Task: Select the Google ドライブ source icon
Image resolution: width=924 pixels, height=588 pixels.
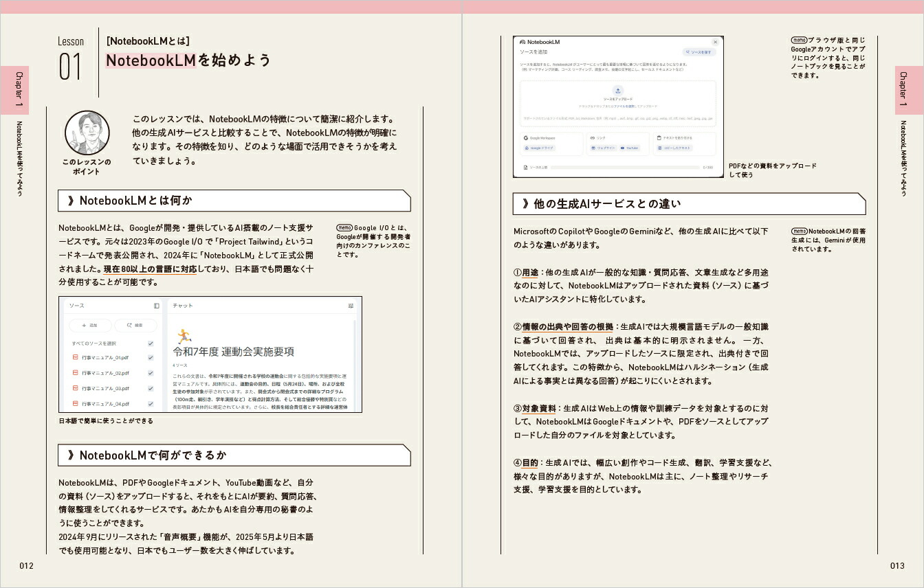Action: [x=527, y=148]
